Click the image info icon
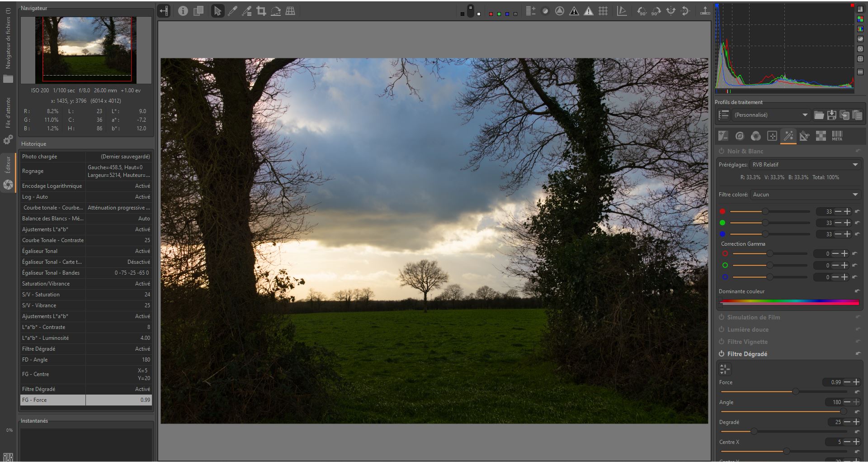Image resolution: width=868 pixels, height=462 pixels. click(x=183, y=11)
